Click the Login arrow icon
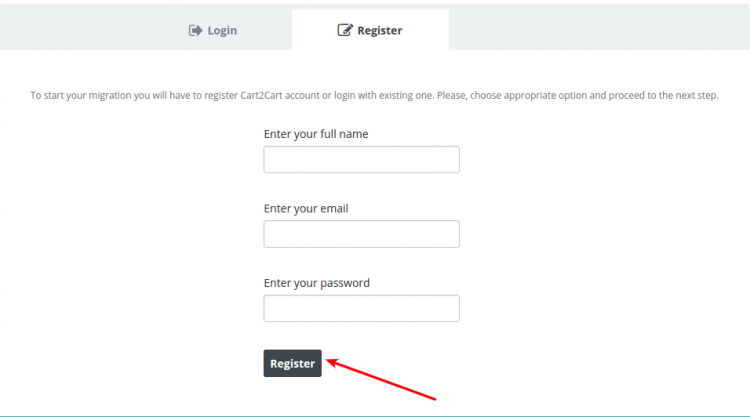 [x=195, y=31]
